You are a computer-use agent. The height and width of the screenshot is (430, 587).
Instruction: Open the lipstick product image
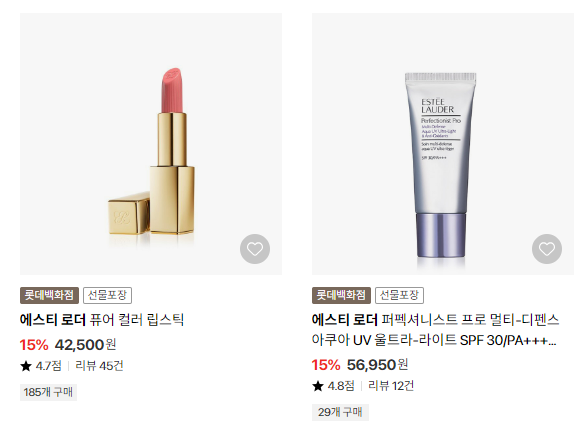point(151,144)
